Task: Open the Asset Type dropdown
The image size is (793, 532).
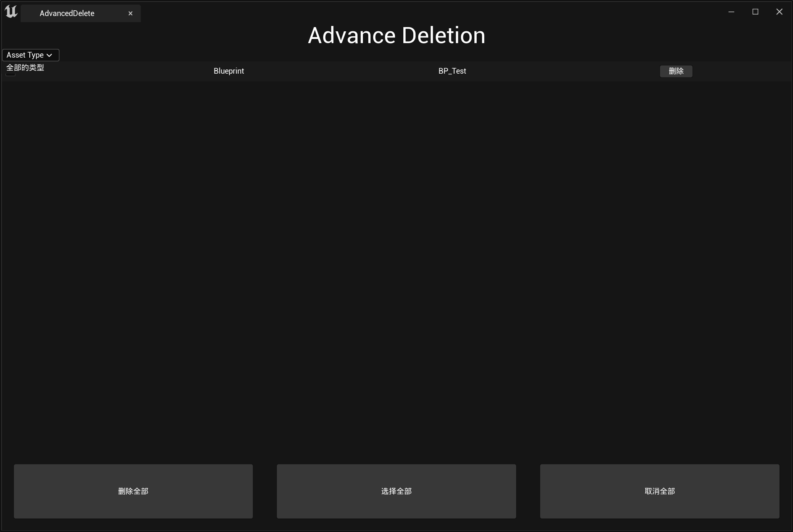Action: click(x=25, y=55)
